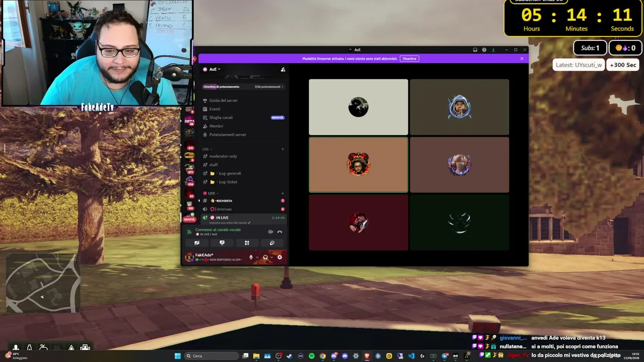The height and width of the screenshot is (362, 644).
Task: Open Spotify from the taskbar
Action: coord(311,356)
